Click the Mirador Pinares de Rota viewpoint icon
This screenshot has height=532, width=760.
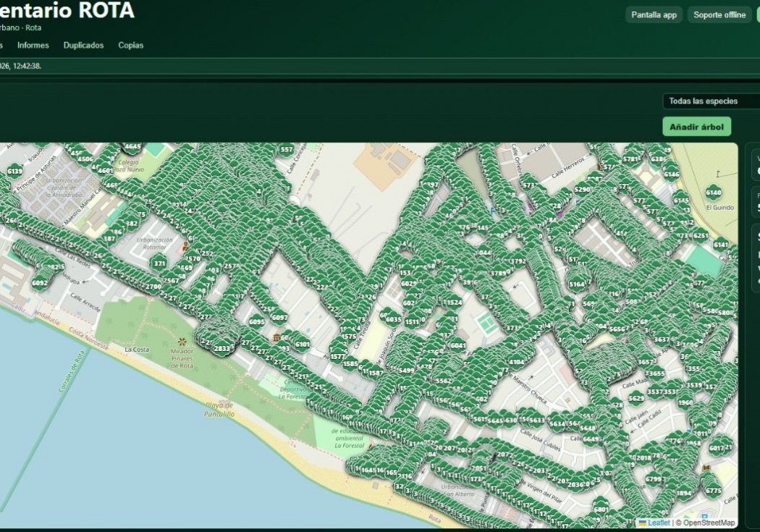tap(182, 342)
